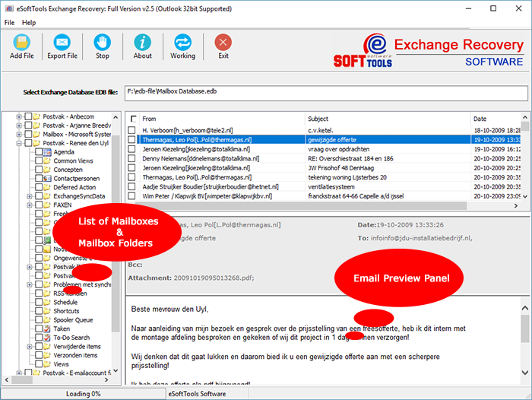Expand the ExchangeSyncData folder node
Screen dimensions: 532x400
(28, 196)
